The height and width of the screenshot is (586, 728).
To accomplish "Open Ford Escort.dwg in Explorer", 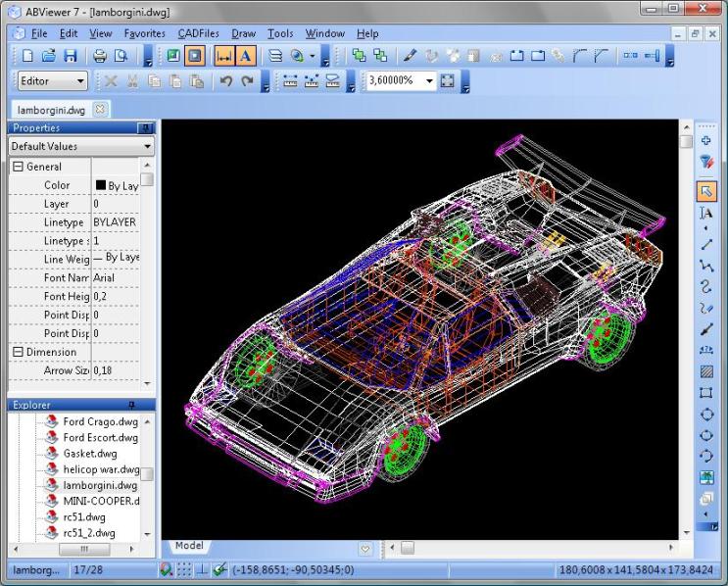I will (x=100, y=437).
